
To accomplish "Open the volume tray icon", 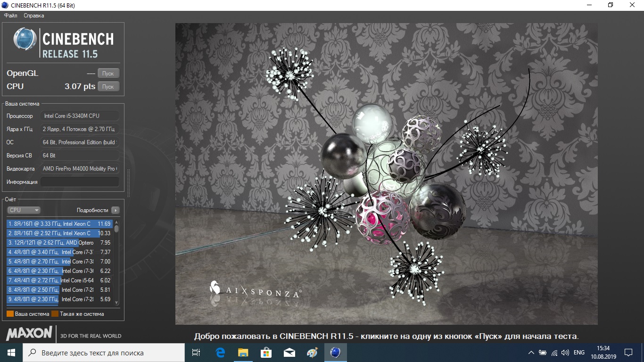I will tap(565, 353).
